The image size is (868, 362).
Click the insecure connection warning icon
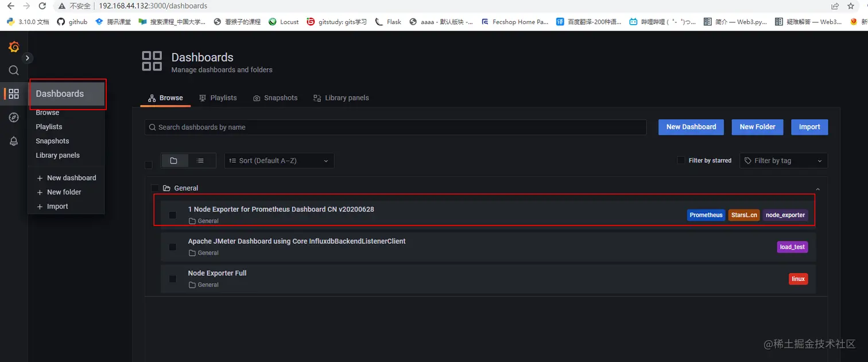click(61, 6)
